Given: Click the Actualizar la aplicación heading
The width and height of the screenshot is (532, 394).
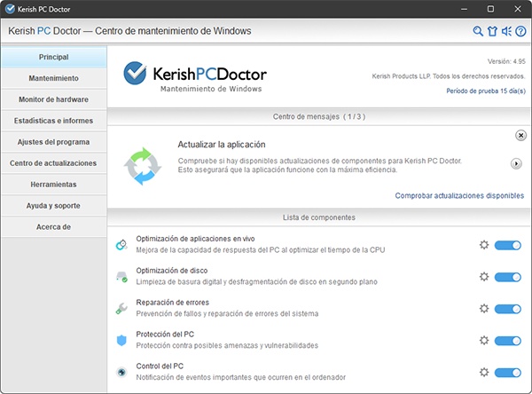Looking at the screenshot, I should coord(222,145).
